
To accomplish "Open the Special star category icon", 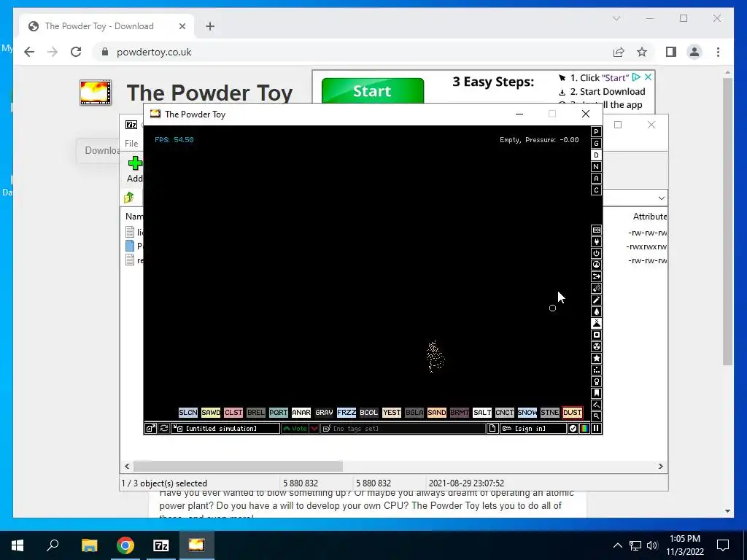I will 596,358.
